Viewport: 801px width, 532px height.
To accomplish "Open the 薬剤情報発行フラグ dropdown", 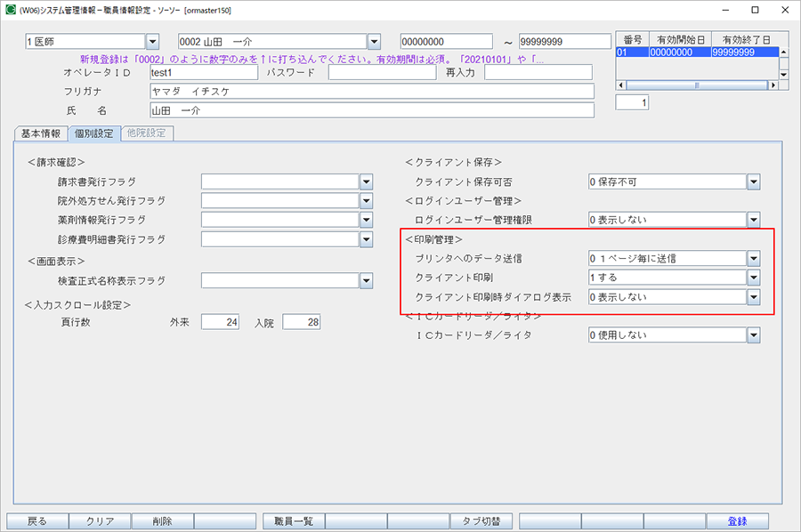I will tap(365, 220).
